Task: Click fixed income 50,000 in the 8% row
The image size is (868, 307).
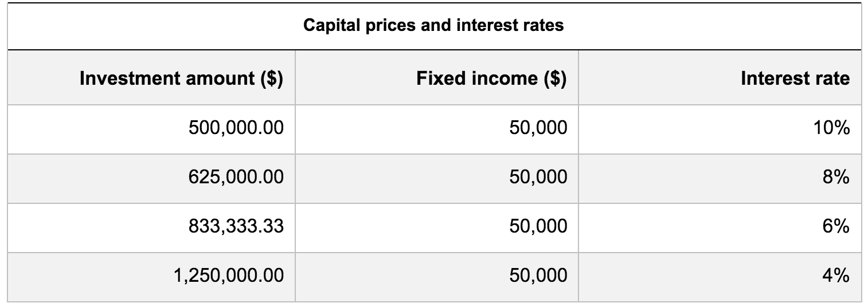Action: pos(538,177)
